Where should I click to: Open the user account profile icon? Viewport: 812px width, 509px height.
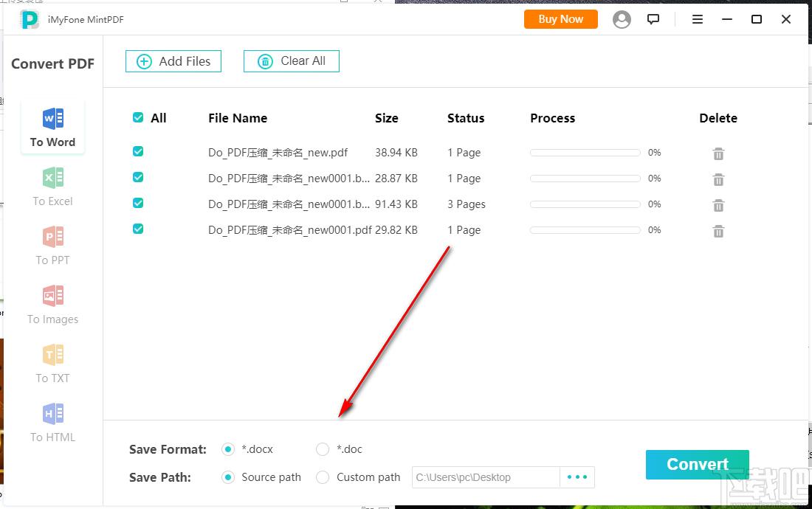622,20
